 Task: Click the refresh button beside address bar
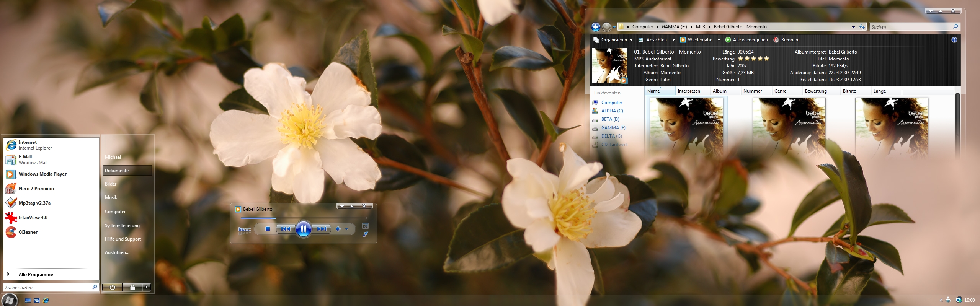(x=862, y=27)
